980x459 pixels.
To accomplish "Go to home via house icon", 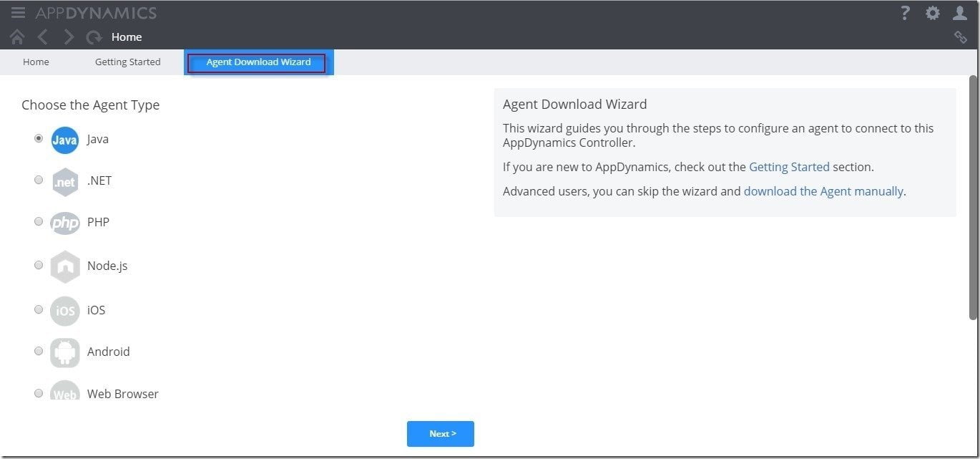I will point(17,37).
